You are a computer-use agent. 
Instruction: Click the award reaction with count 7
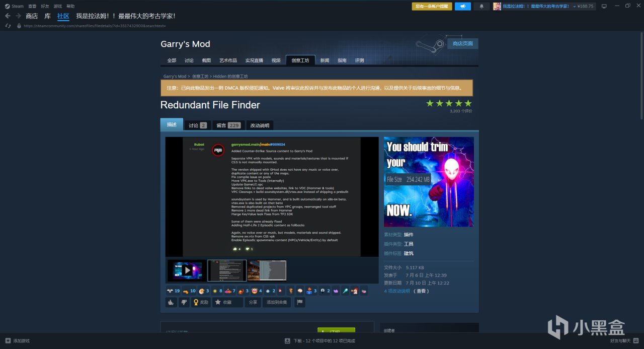click(x=230, y=291)
